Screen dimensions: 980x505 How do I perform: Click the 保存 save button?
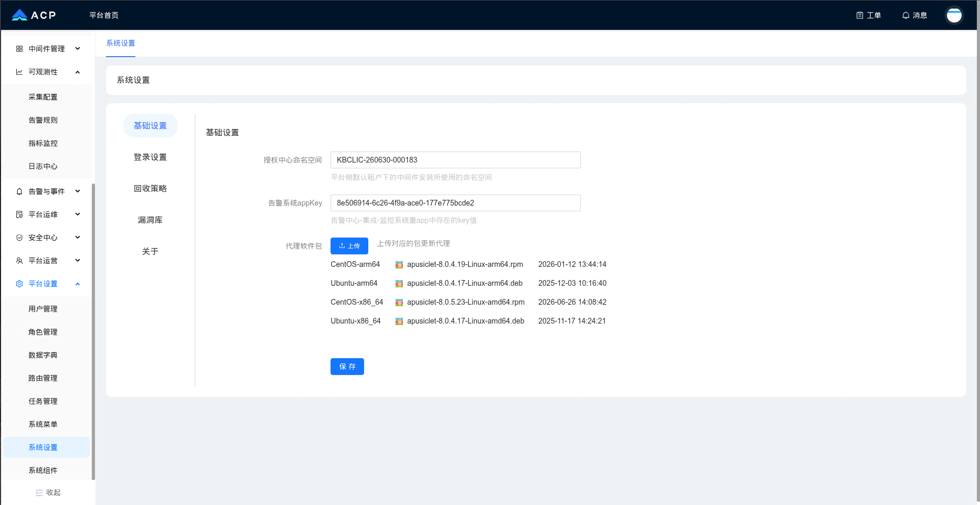pos(347,367)
